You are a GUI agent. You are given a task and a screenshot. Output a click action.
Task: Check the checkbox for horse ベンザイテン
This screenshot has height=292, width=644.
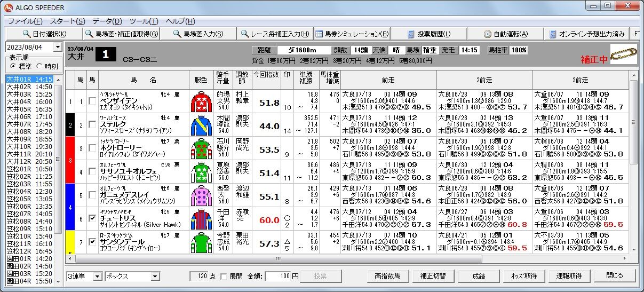click(x=93, y=101)
